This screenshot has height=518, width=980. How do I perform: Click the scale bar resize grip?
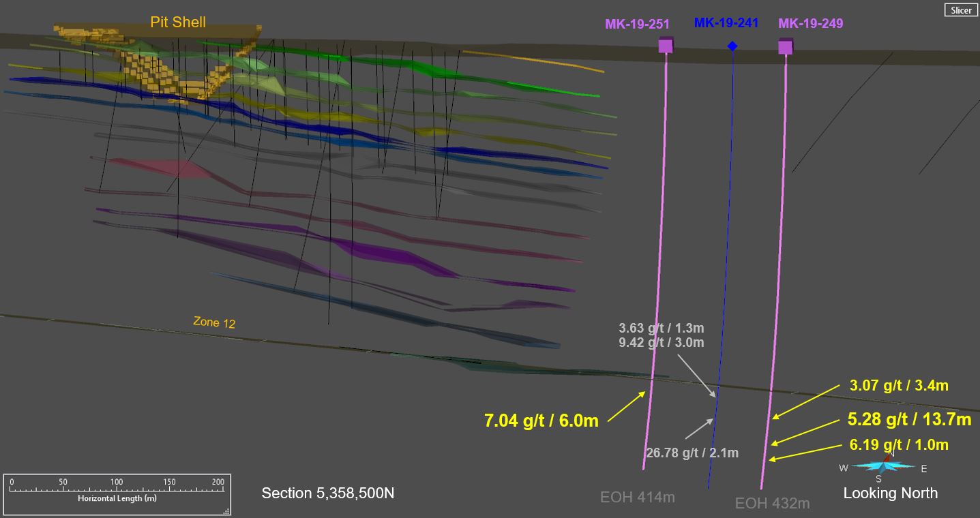tap(226, 511)
